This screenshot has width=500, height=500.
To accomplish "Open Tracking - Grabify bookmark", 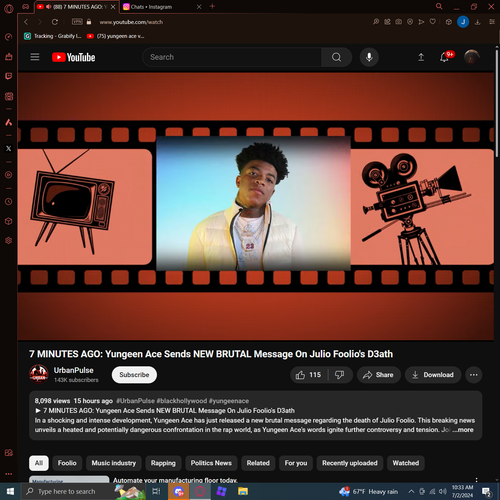I will pyautogui.click(x=53, y=36).
